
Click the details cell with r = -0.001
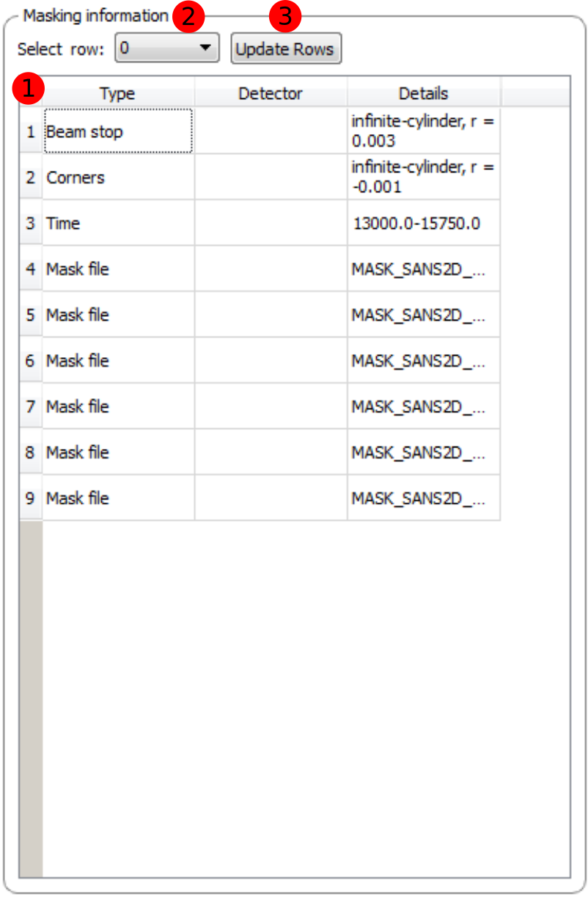(423, 177)
